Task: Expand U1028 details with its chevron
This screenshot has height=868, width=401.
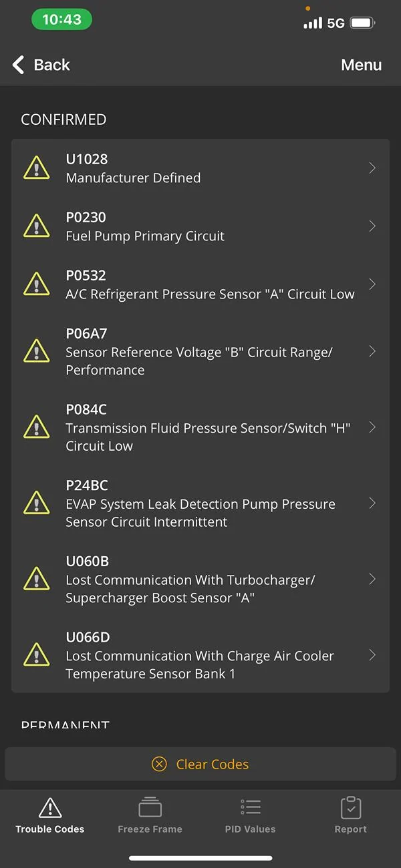Action: click(x=372, y=168)
